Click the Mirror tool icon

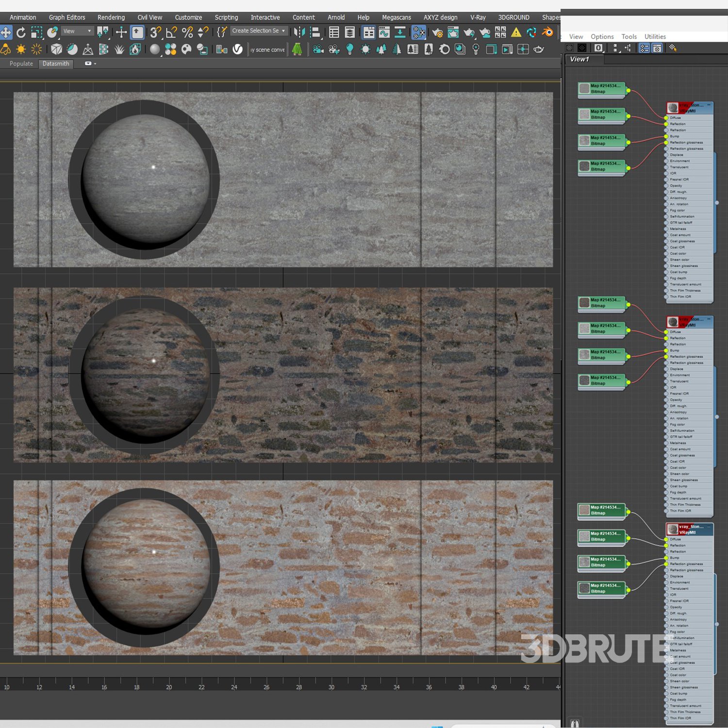tap(299, 33)
